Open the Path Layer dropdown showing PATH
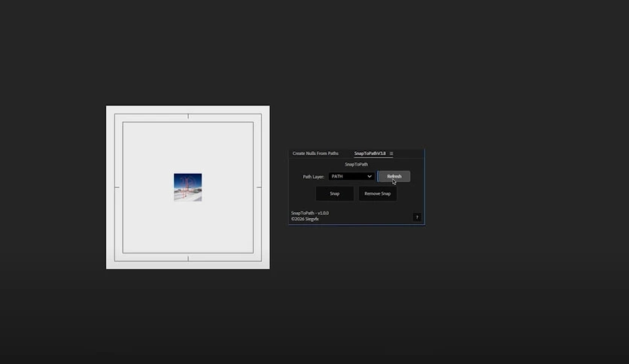629x364 pixels. pos(351,177)
